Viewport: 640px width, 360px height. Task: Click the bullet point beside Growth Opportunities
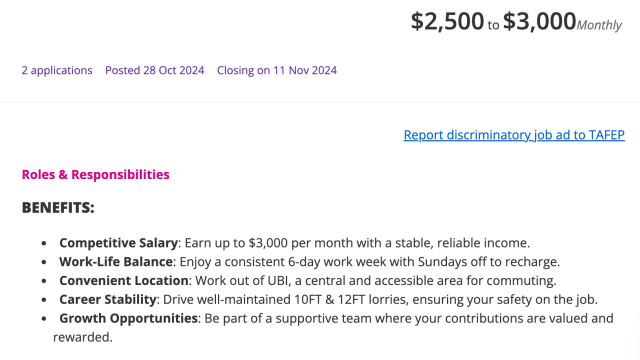click(x=44, y=319)
